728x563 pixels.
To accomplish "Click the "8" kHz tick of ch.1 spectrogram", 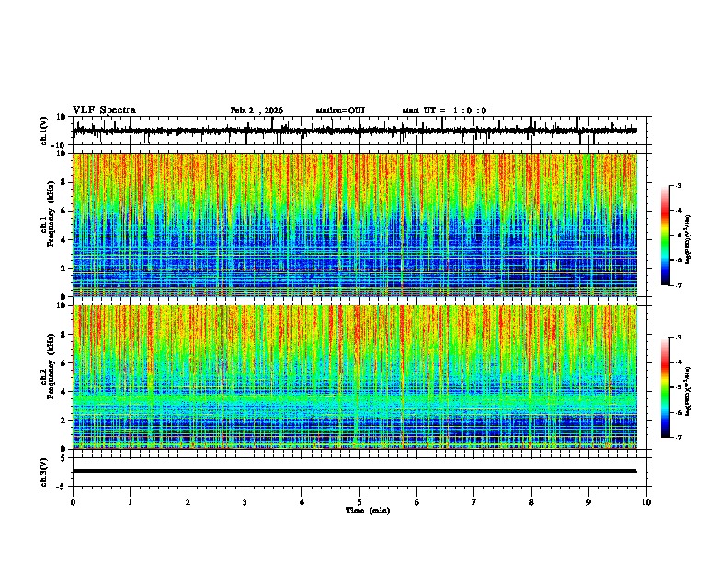I will click(64, 182).
